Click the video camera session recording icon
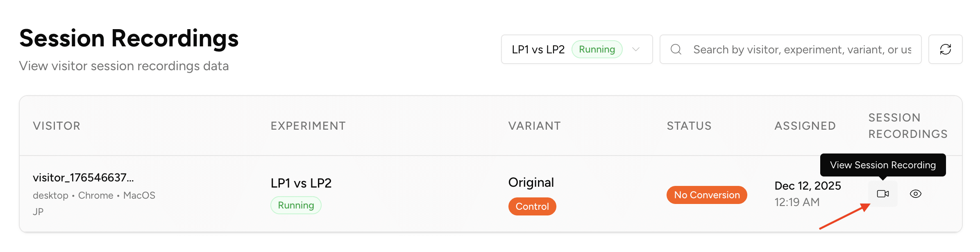 pyautogui.click(x=882, y=194)
